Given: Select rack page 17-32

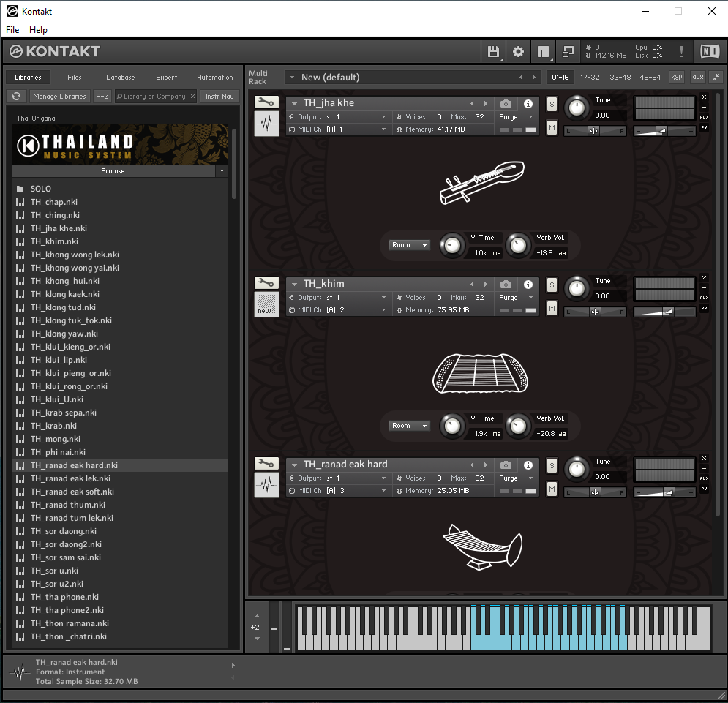Looking at the screenshot, I should point(590,78).
